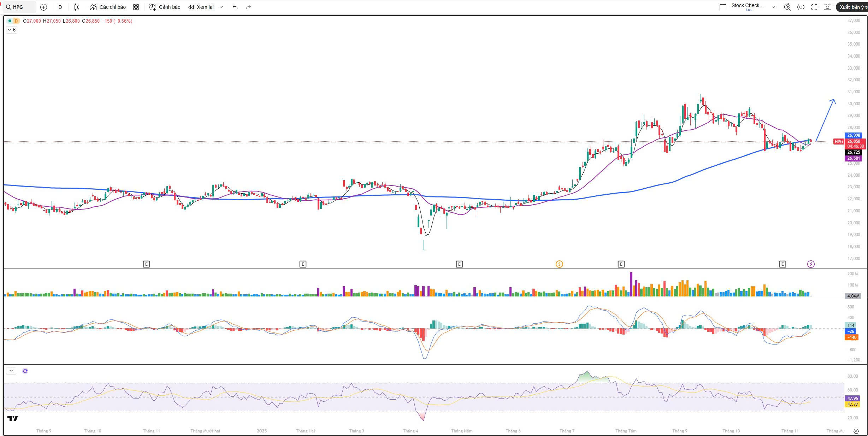Collapse the indicator legend showing 6
The height and width of the screenshot is (436, 868).
[12, 30]
